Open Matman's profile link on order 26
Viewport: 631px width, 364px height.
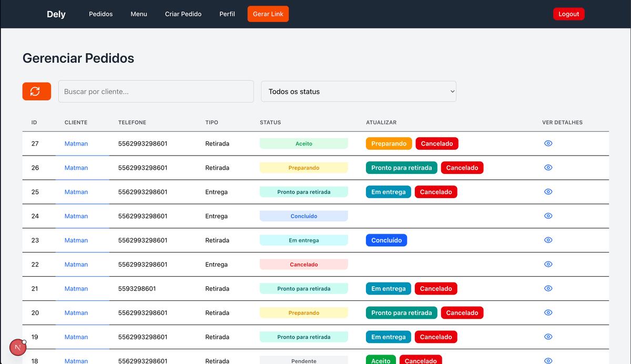click(76, 167)
